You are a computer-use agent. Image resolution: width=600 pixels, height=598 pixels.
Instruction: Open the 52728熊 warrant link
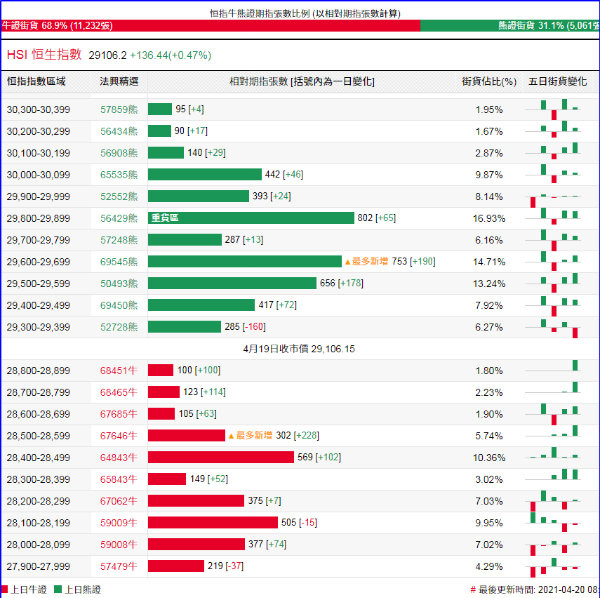[119, 327]
